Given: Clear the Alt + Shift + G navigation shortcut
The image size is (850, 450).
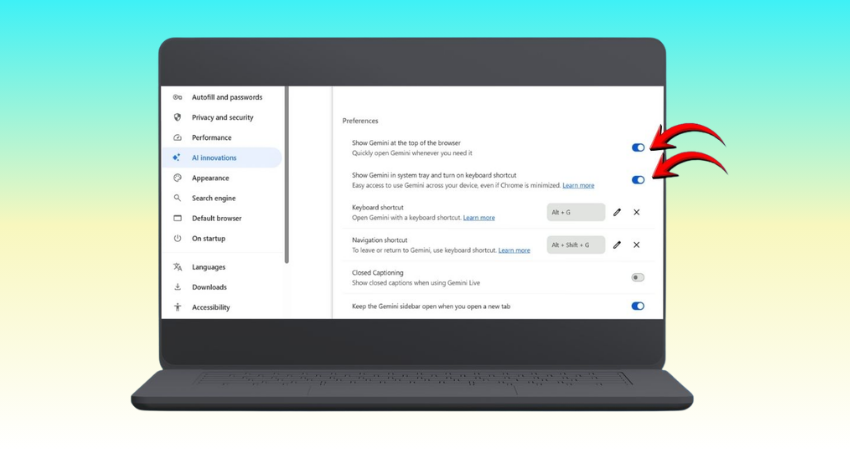Looking at the screenshot, I should (x=636, y=245).
